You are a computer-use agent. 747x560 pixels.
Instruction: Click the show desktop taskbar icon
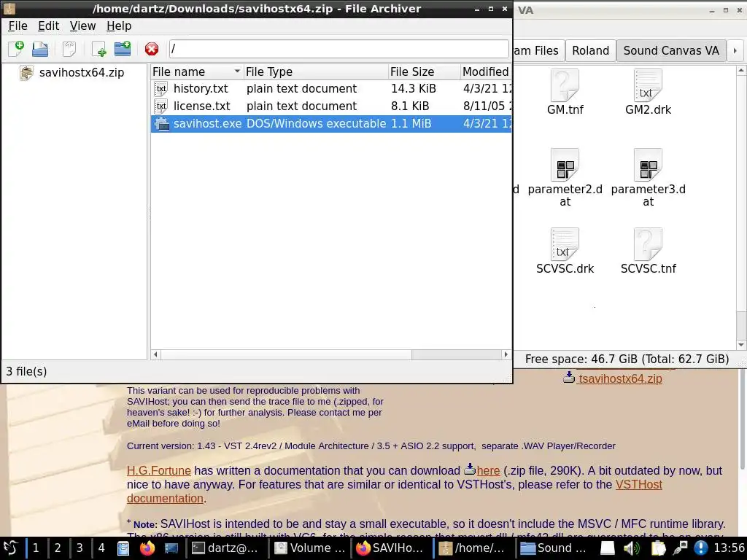[x=171, y=548]
